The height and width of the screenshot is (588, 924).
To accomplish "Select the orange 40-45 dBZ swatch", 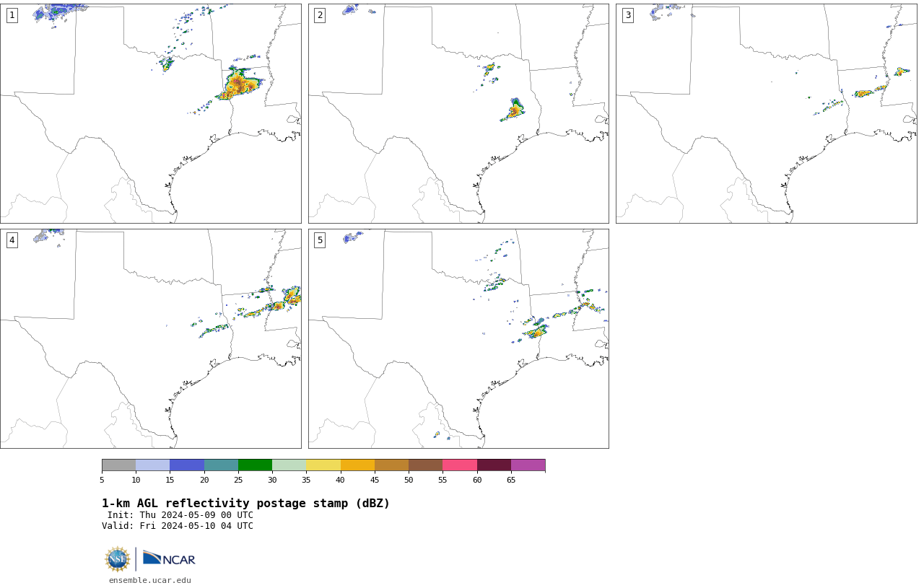I will [357, 465].
